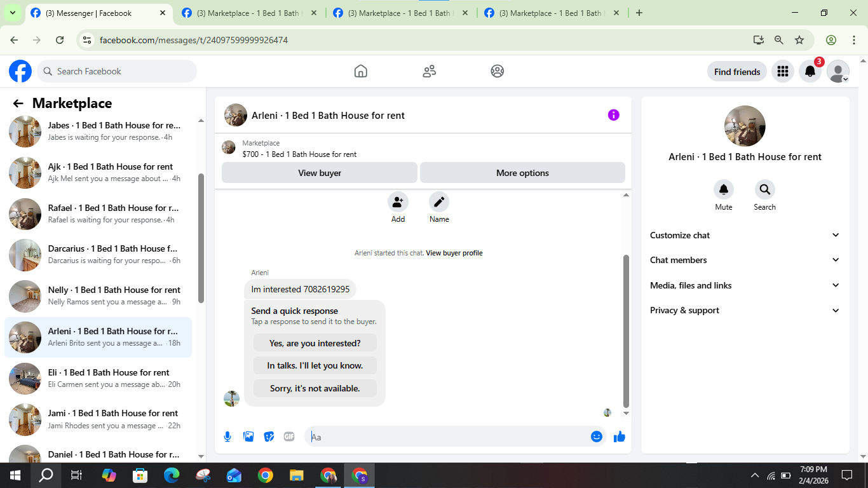Image resolution: width=868 pixels, height=488 pixels.
Task: Go back using the Marketplace arrow
Action: 18,104
